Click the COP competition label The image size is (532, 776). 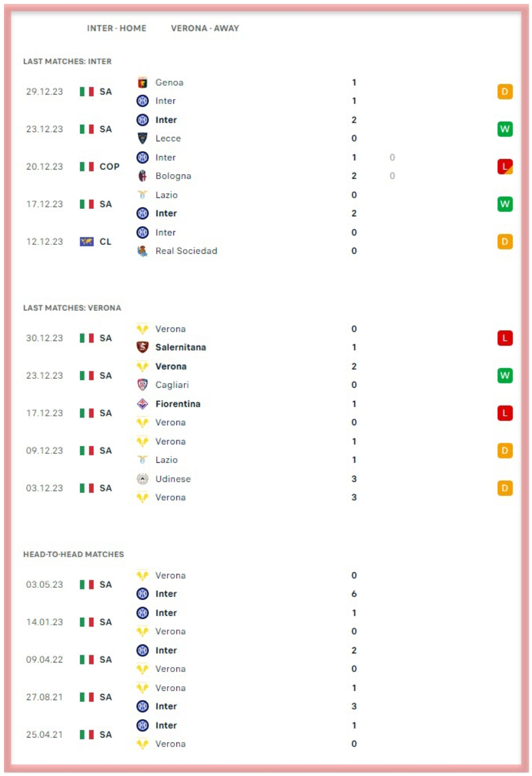pos(109,167)
